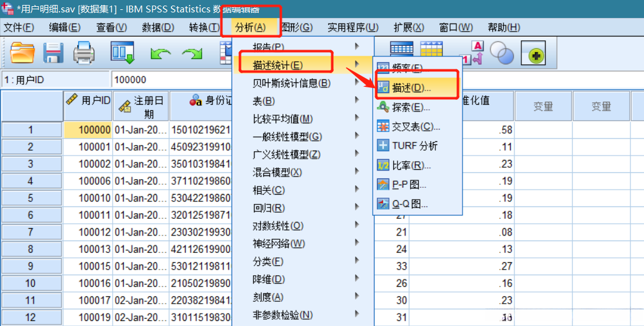Click the yellow-header grid toolbar icon
The width and height of the screenshot is (644, 326).
(431, 48)
